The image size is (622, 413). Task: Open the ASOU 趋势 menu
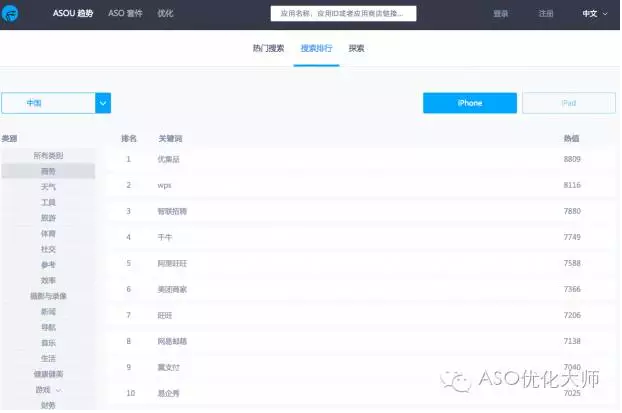73,13
